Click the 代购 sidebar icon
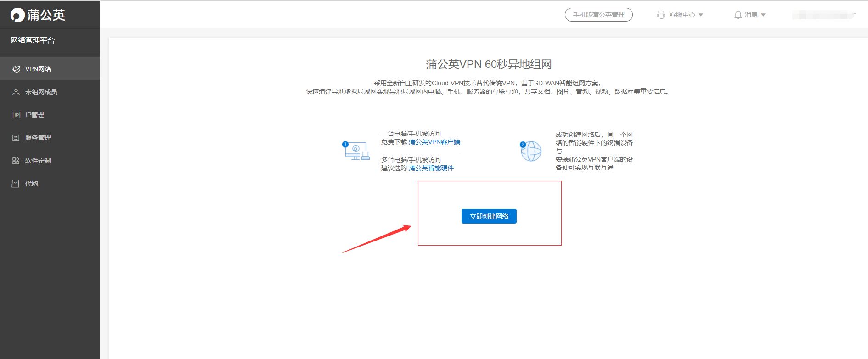Image resolution: width=868 pixels, height=359 pixels. 16,184
